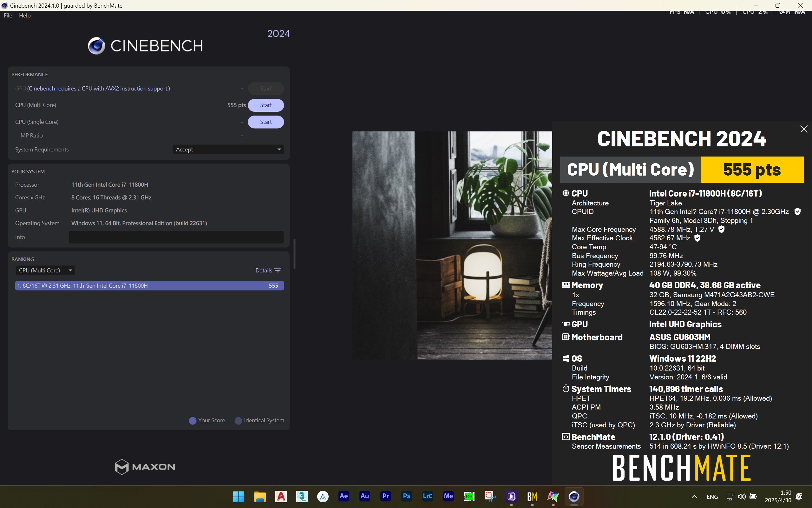Open Media Encoder from the taskbar
The image size is (812, 508).
coord(448,496)
